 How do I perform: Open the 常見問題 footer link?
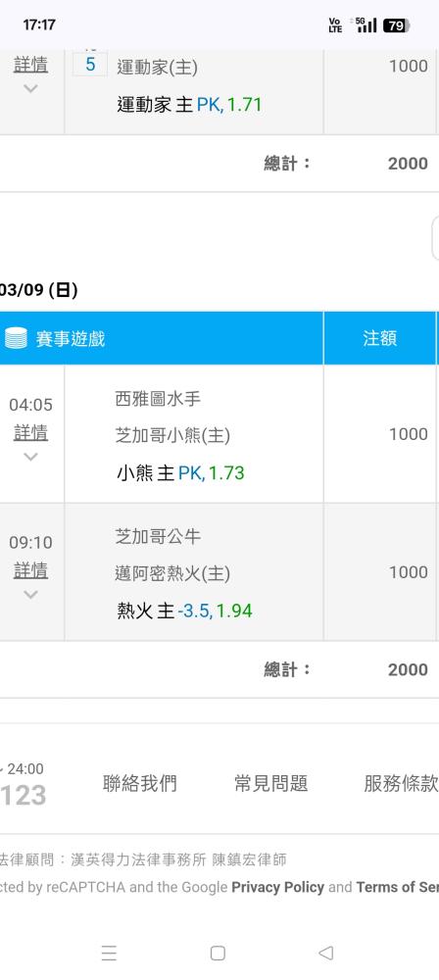270,783
